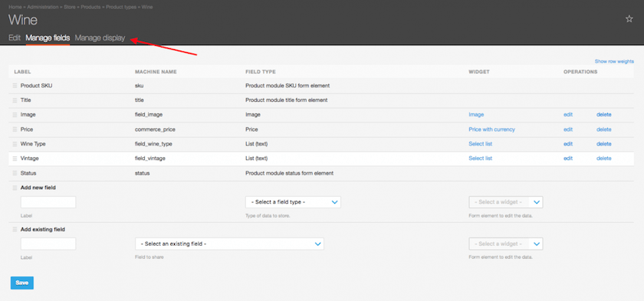Open the Edit tab
Image resolution: width=644 pixels, height=301 pixels.
coord(15,38)
